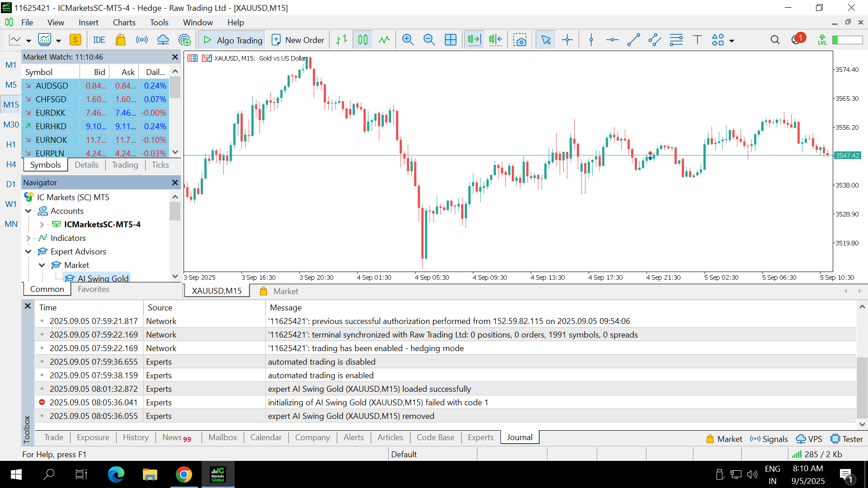Draw a trendline with the trendline tool
The image size is (868, 488).
[633, 40]
